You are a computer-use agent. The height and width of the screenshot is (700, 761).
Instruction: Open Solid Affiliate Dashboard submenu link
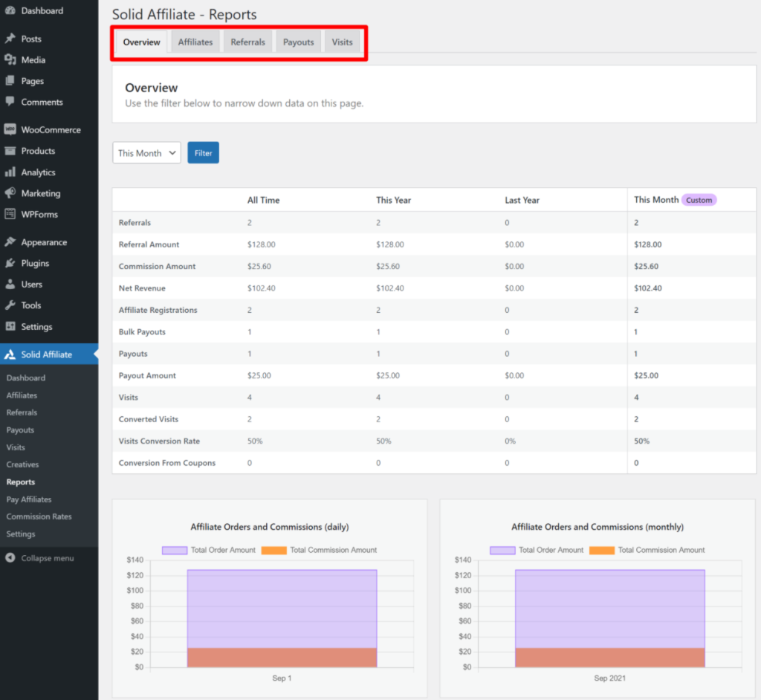pyautogui.click(x=26, y=377)
